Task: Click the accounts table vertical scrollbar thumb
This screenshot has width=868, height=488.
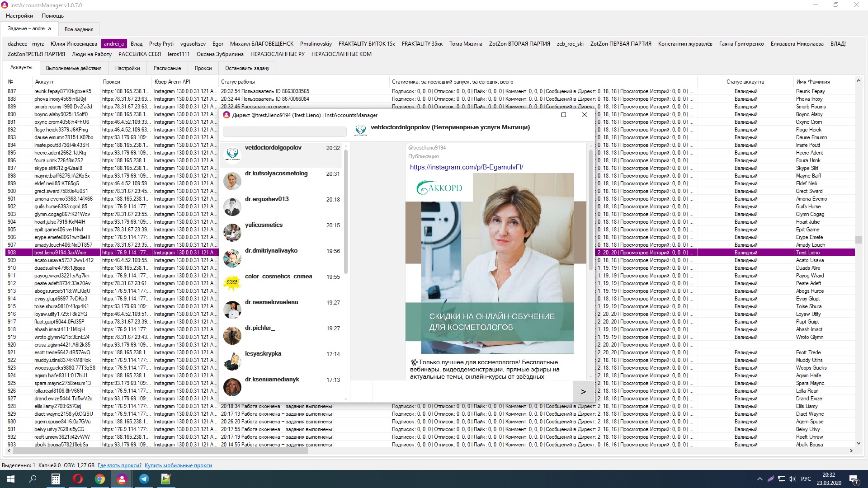Action: (859, 239)
